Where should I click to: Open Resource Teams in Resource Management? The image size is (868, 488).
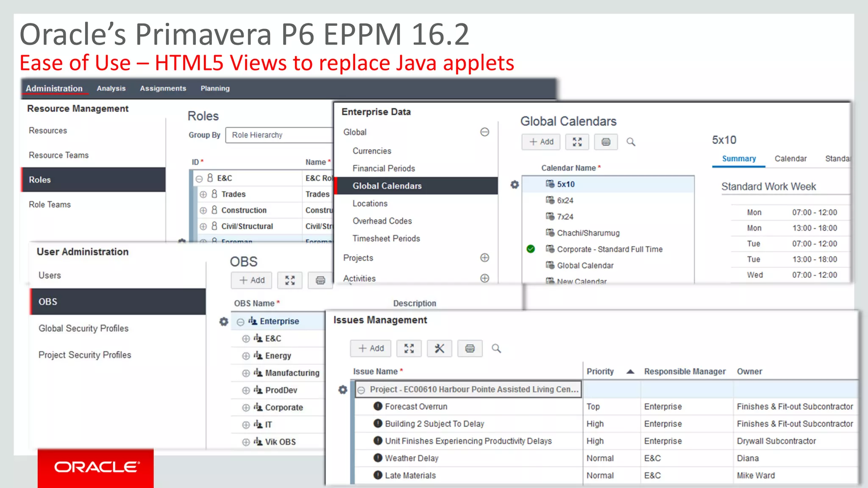tap(58, 155)
